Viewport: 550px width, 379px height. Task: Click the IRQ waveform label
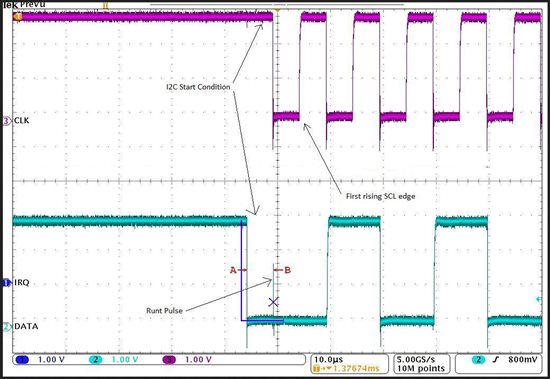tap(22, 282)
